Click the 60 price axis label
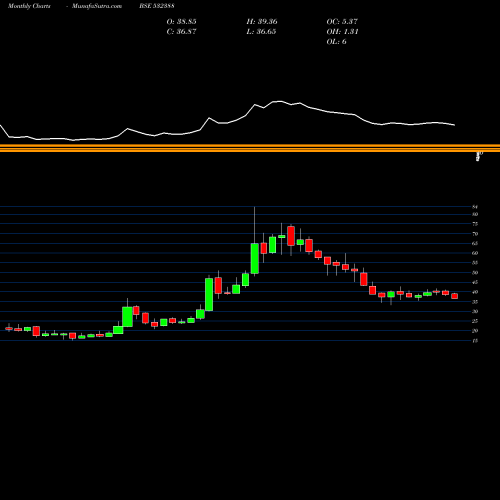Image resolution: width=500 pixels, height=500 pixels. click(x=475, y=253)
